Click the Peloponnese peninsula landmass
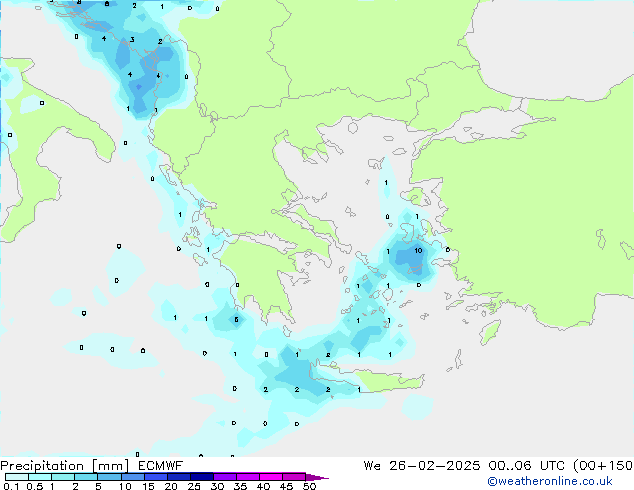 [263, 275]
